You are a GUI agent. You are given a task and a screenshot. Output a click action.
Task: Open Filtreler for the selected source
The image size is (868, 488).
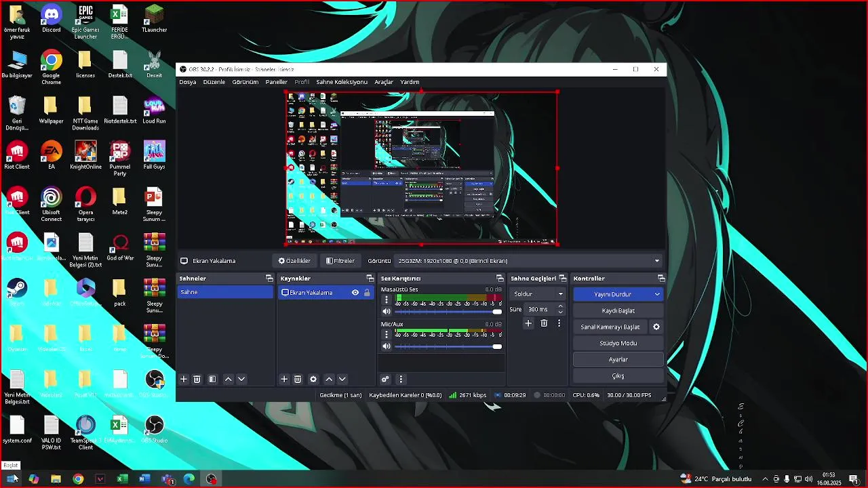340,261
